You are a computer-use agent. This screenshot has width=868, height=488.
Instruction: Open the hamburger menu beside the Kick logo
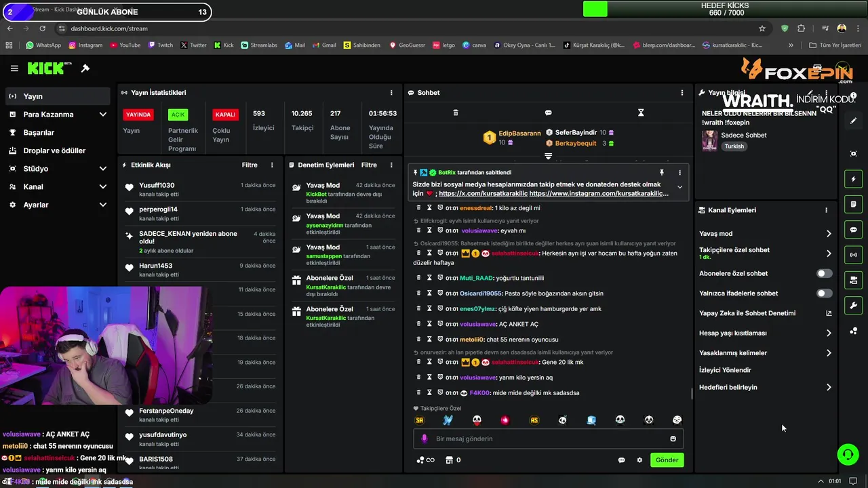click(14, 68)
